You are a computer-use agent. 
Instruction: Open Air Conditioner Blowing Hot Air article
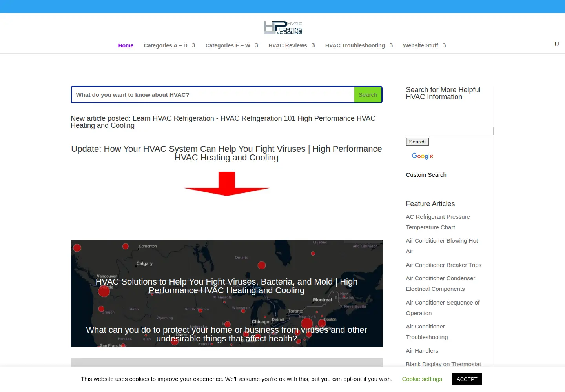(x=442, y=246)
